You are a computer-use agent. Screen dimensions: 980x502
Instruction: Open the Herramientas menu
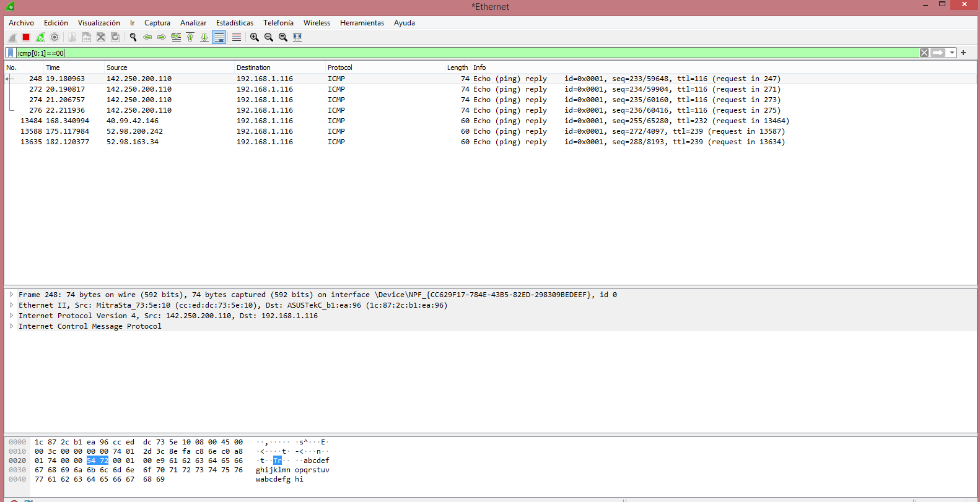(362, 23)
